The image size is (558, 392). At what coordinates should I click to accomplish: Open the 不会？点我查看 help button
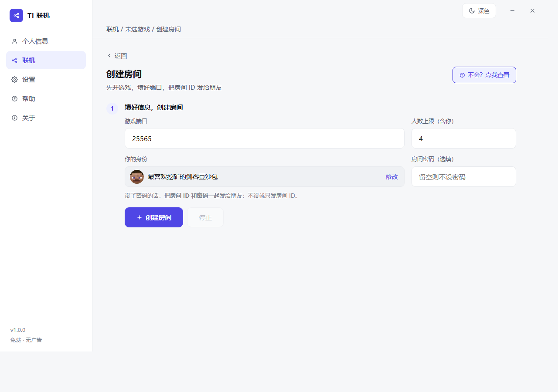pyautogui.click(x=484, y=75)
